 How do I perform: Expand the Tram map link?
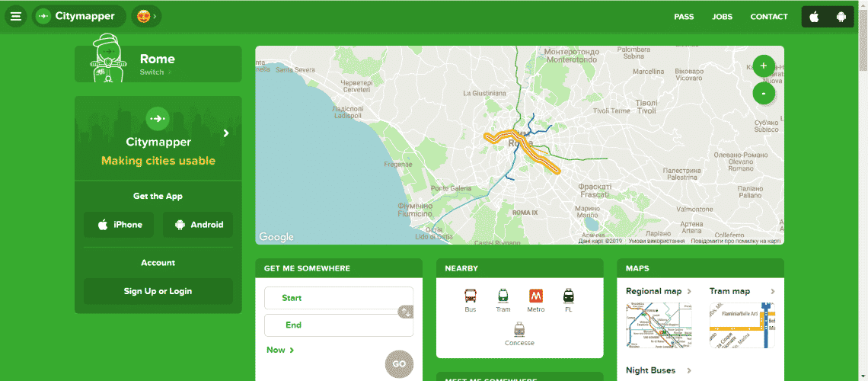click(742, 291)
